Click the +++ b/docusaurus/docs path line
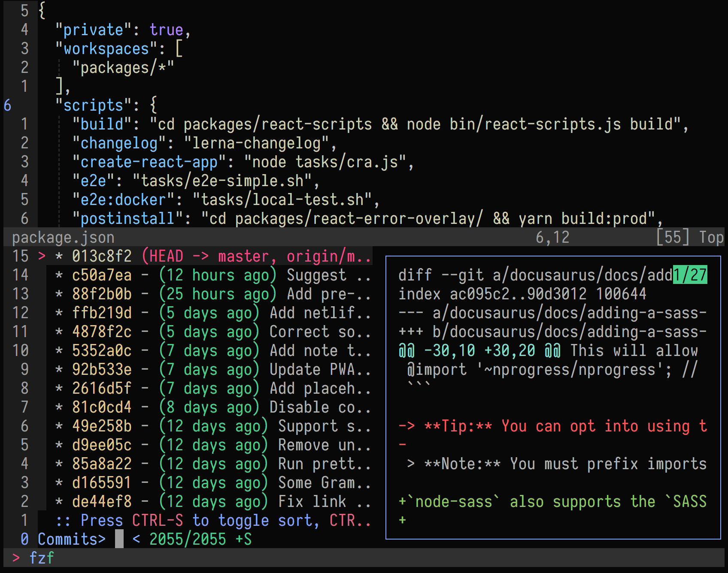Screen dimensions: 728x573 (552, 332)
